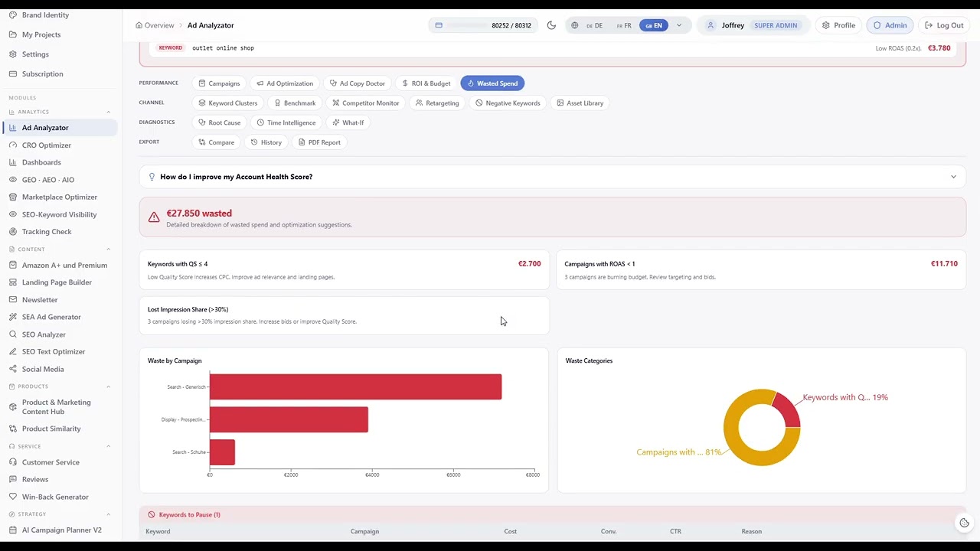Go to Overview breadcrumb link
The height and width of the screenshot is (551, 980).
tap(155, 25)
